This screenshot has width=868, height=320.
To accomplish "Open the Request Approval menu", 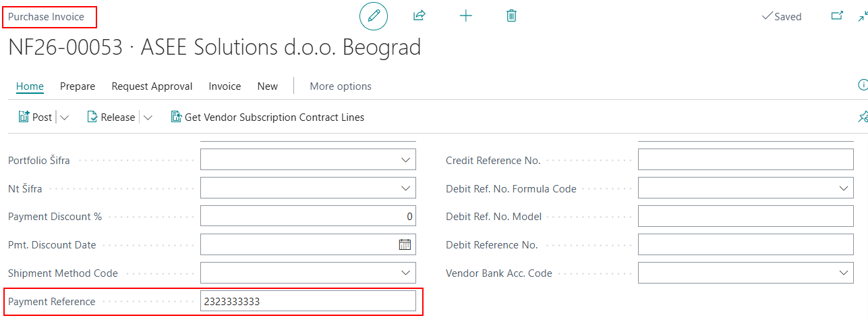I will tap(152, 86).
